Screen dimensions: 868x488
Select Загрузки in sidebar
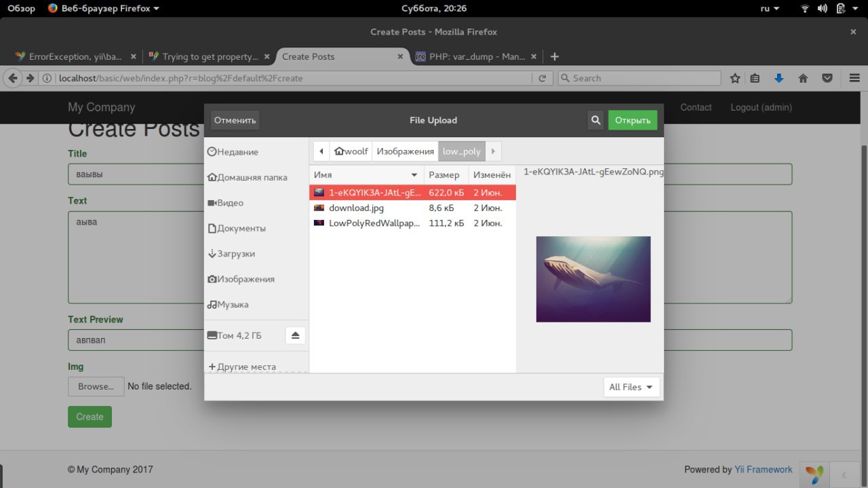256,254
